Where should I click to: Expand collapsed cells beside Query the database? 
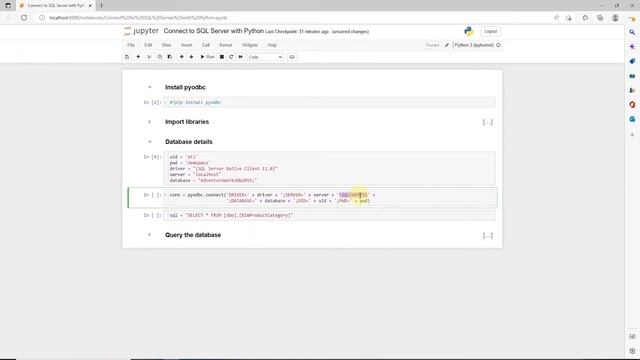pos(488,235)
